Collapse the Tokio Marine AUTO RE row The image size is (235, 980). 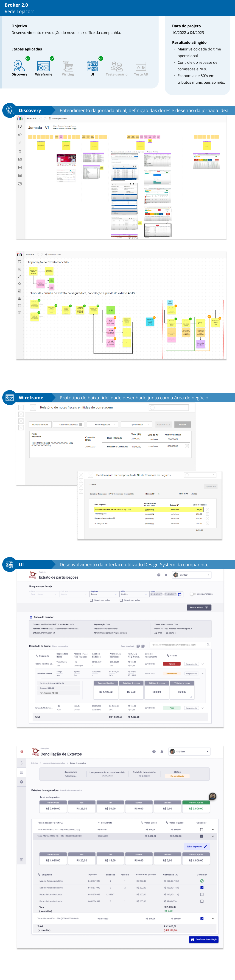pyautogui.click(x=213, y=836)
